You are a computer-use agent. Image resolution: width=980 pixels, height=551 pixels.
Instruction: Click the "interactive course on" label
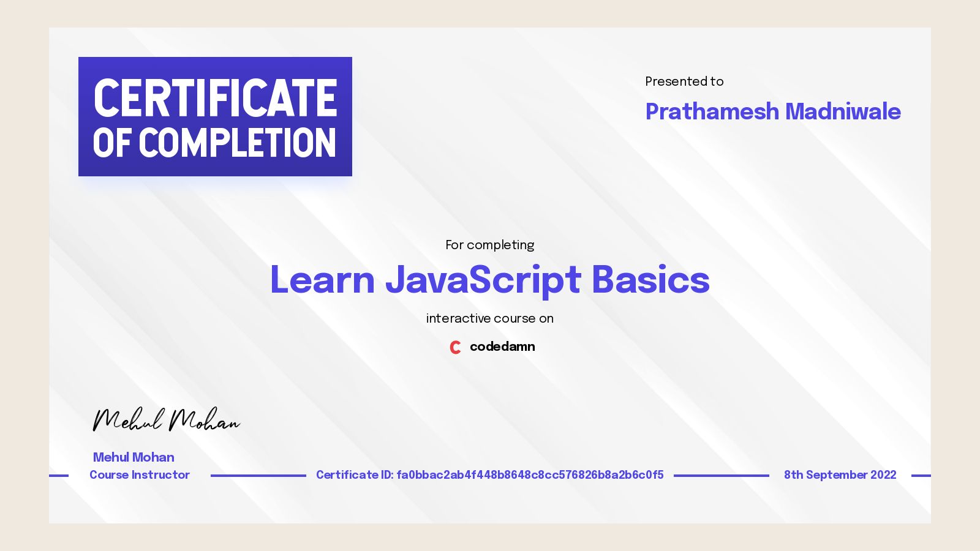(x=490, y=318)
